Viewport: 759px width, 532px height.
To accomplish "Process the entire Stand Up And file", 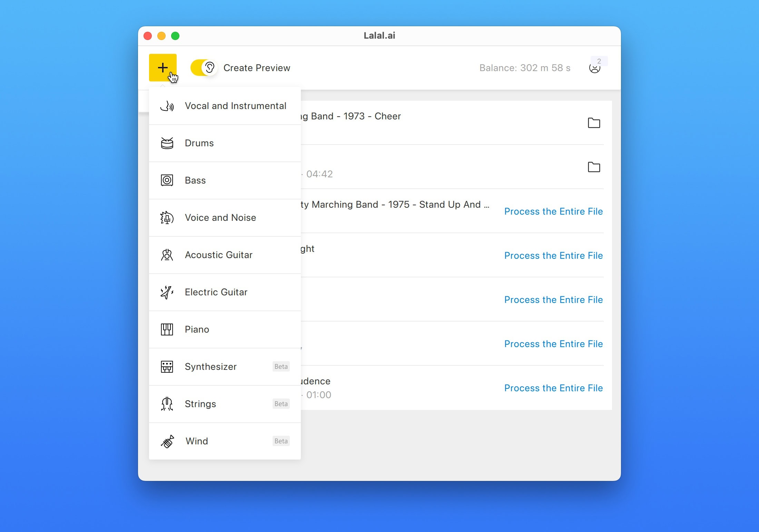I will click(x=553, y=211).
